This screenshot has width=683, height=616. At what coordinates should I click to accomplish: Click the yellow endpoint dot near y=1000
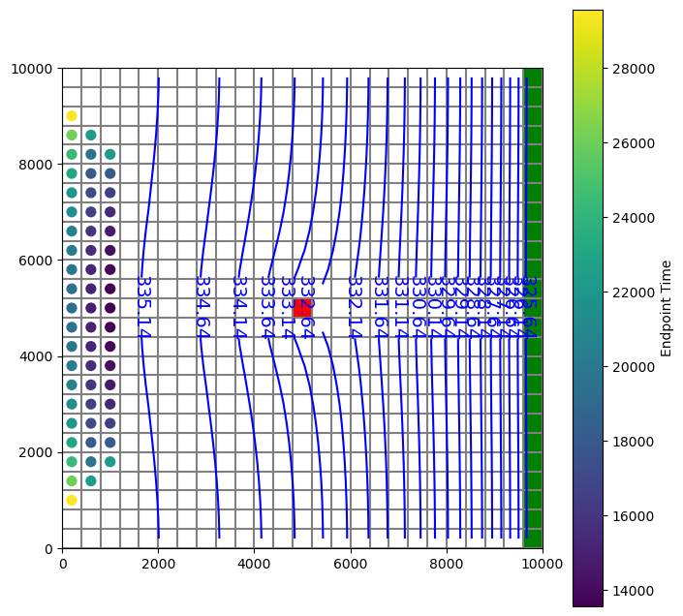[72, 500]
